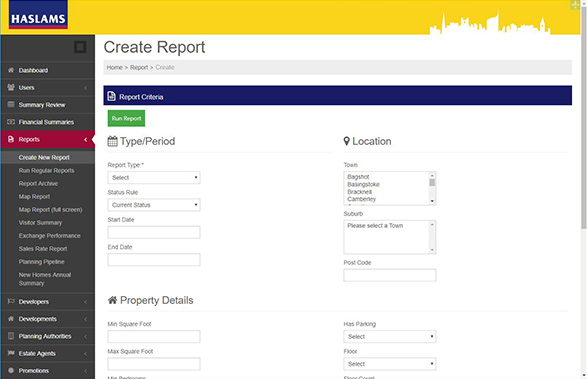
Task: Click the Reports document icon
Action: pos(11,139)
